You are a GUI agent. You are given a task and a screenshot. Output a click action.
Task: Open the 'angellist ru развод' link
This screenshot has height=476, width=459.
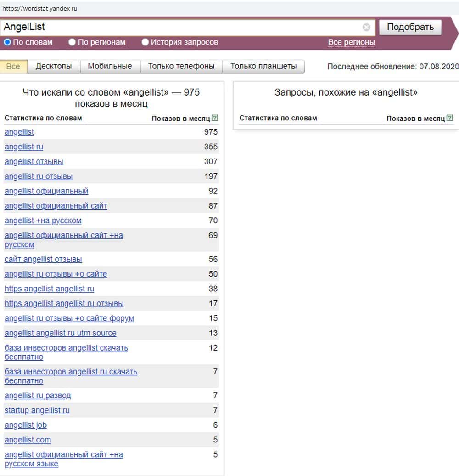click(38, 396)
